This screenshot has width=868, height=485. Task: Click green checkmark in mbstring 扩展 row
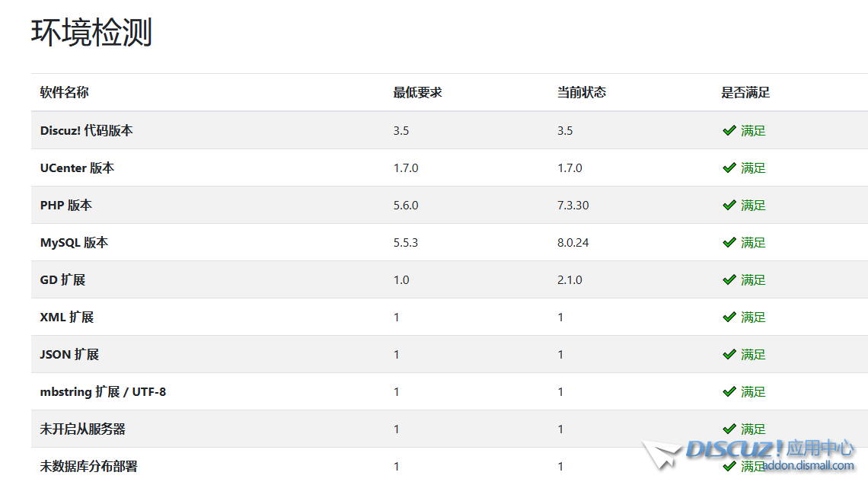tap(729, 392)
